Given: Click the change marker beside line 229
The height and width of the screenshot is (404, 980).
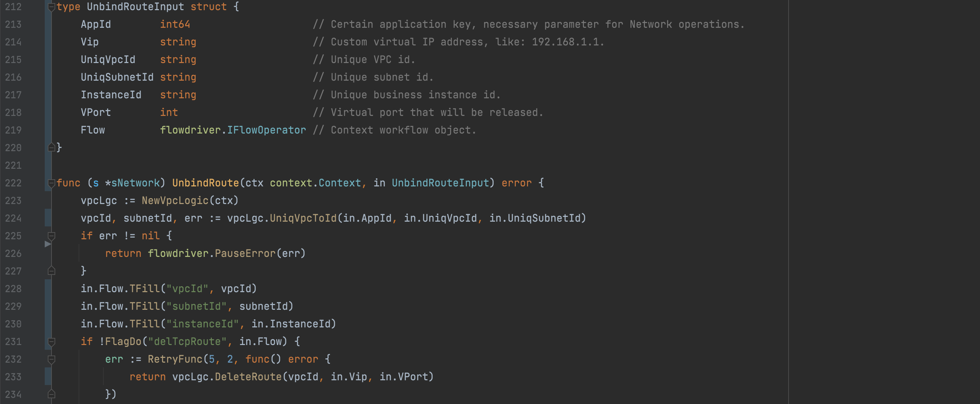Looking at the screenshot, I should click(48, 306).
